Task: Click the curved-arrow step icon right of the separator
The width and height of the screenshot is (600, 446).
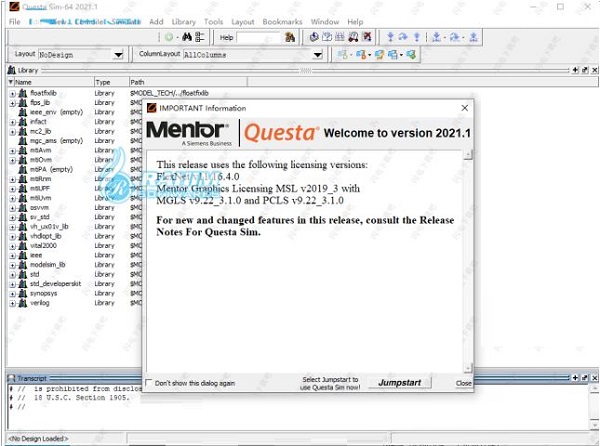Action: click(x=454, y=37)
